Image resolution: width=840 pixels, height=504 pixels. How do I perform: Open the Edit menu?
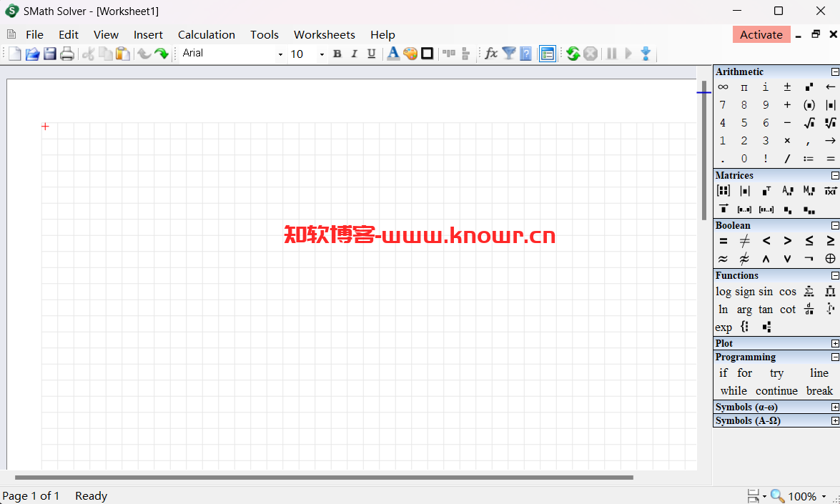[x=69, y=35]
